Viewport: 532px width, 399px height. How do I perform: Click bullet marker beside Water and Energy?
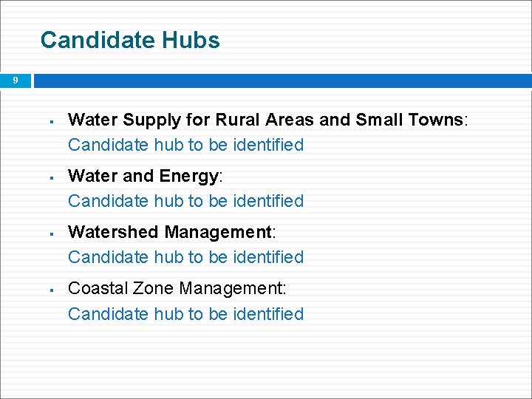tap(52, 178)
